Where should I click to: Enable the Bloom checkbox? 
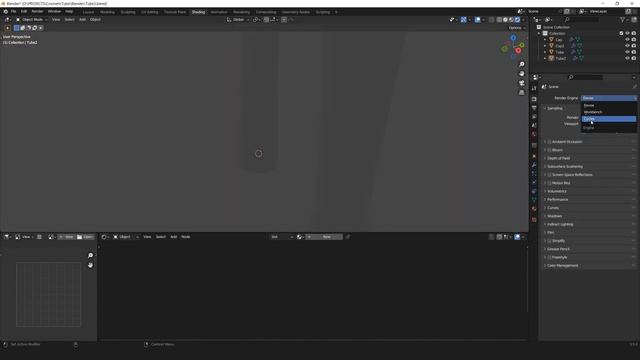549,150
